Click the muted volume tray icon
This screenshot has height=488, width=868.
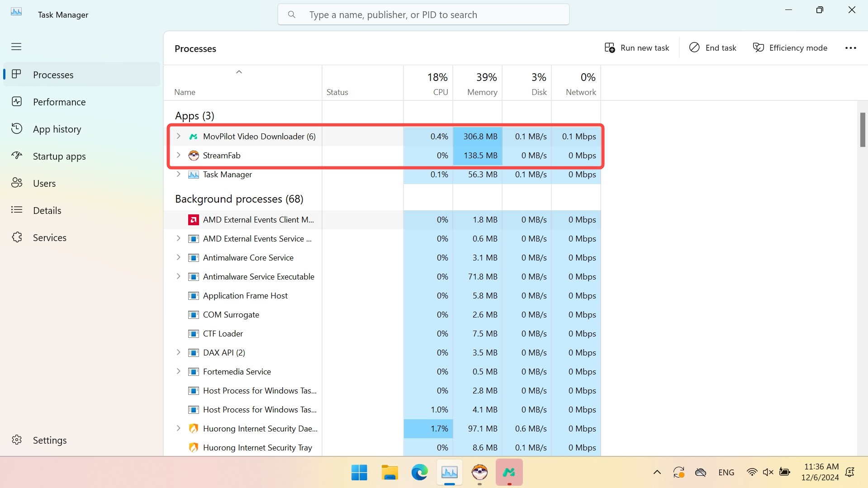(768, 473)
